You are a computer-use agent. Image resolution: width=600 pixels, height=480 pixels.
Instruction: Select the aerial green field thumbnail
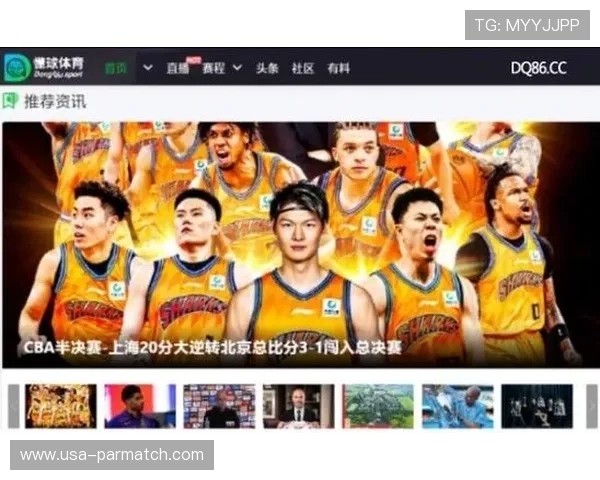378,406
